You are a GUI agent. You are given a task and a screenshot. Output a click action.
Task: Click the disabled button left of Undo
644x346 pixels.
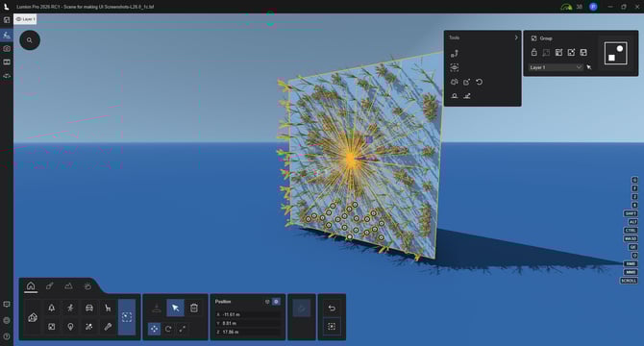tap(302, 309)
